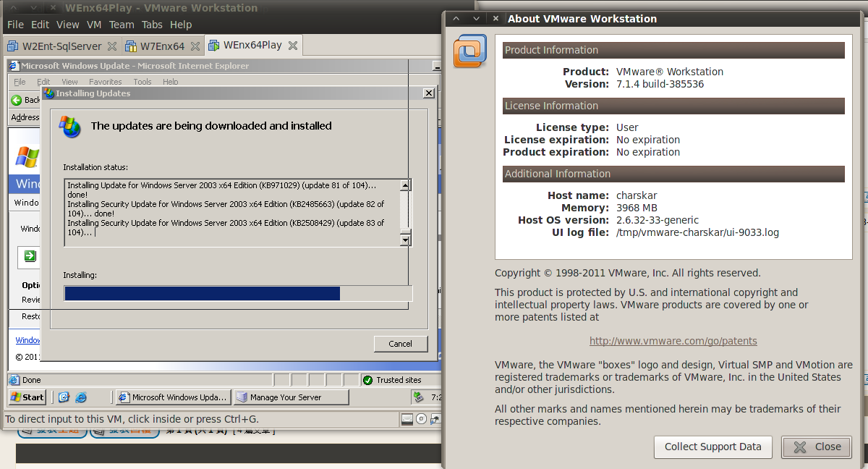The width and height of the screenshot is (868, 469).
Task: Launch Internet Explorer from quick launch
Action: (x=81, y=397)
